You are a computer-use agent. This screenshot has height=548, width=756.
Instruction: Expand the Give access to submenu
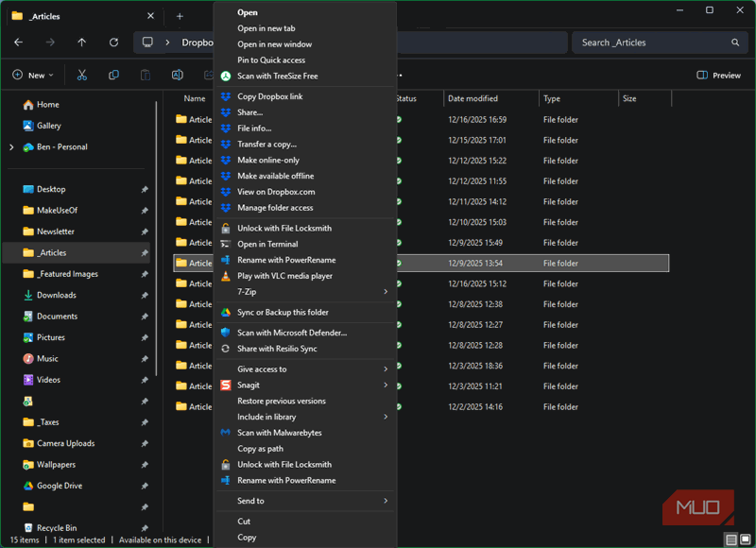click(304, 369)
